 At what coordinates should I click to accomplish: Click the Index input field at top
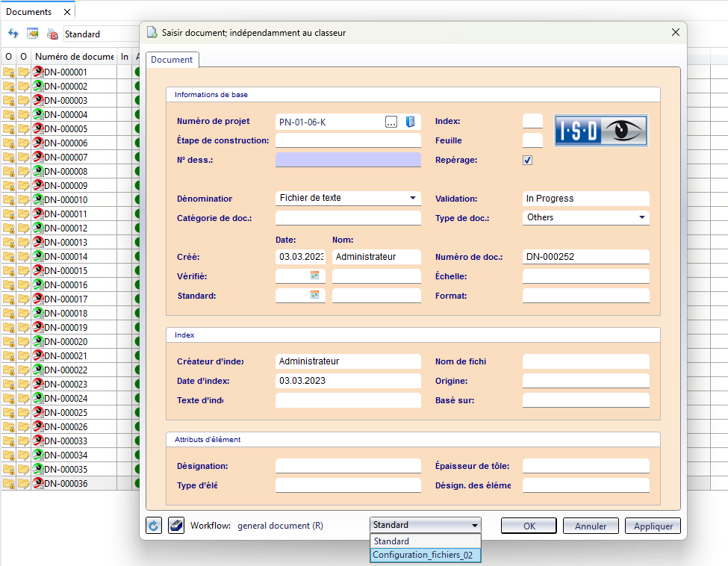pyautogui.click(x=532, y=121)
